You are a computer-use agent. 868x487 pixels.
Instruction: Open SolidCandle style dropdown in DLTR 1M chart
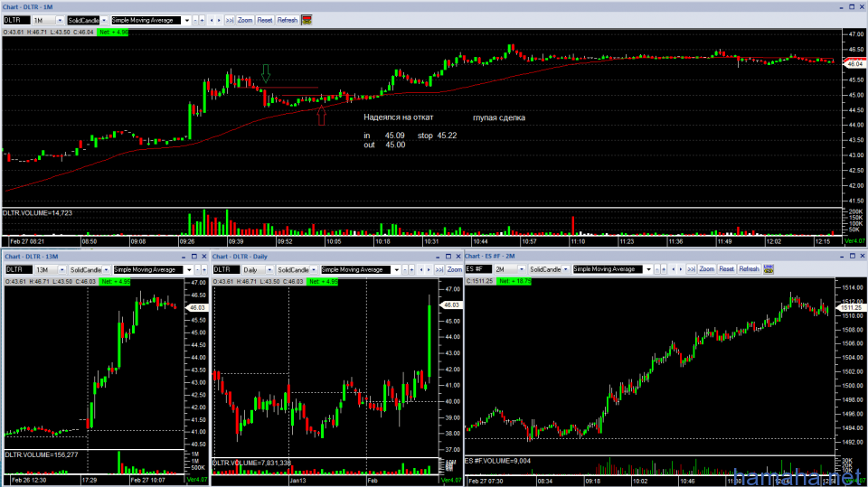click(103, 20)
